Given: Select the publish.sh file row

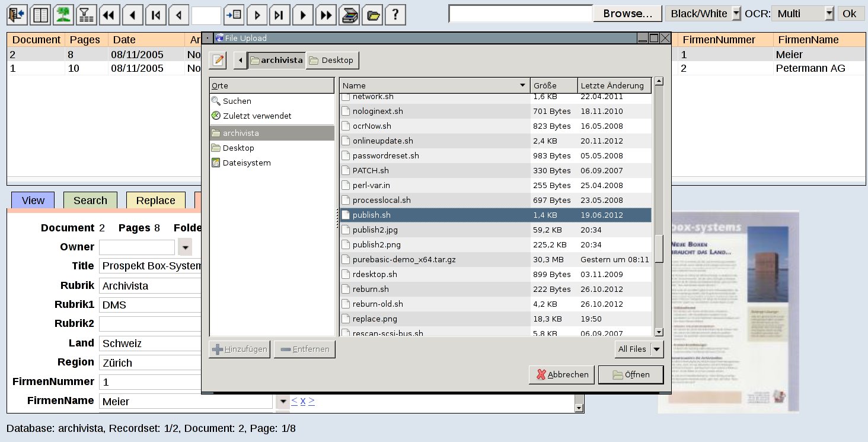Looking at the screenshot, I should pyautogui.click(x=496, y=215).
